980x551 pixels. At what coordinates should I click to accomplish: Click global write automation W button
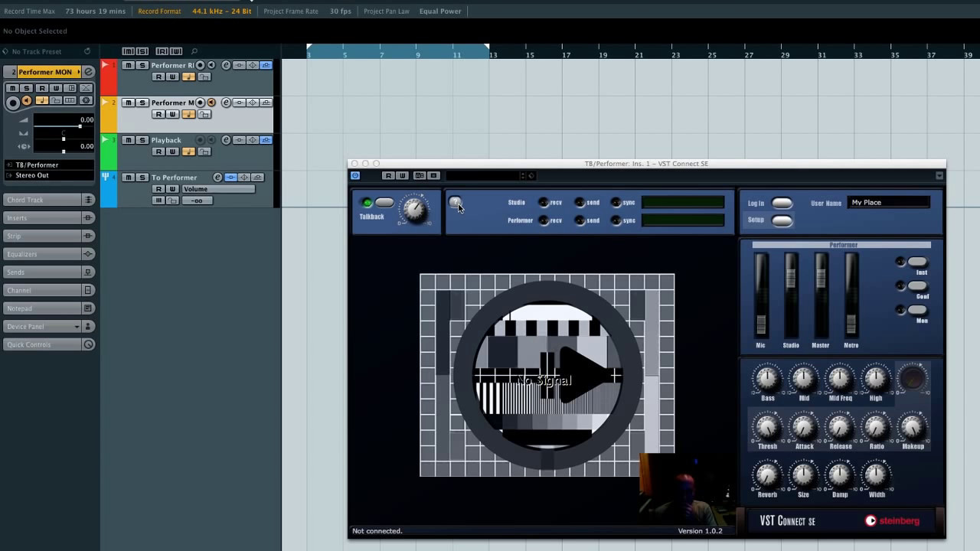point(176,51)
